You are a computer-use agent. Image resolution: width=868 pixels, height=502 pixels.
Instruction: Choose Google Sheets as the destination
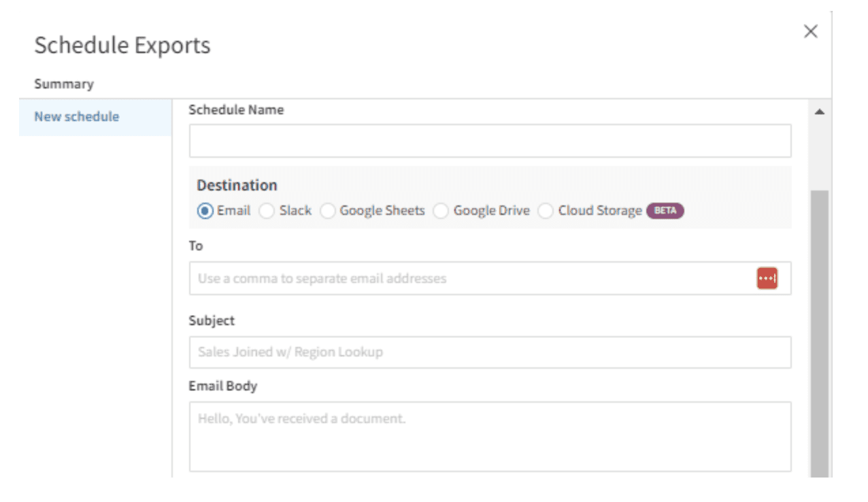[328, 211]
